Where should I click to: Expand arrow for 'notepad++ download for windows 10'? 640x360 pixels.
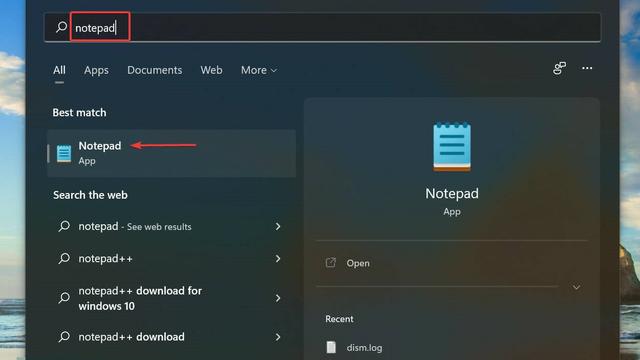278,298
